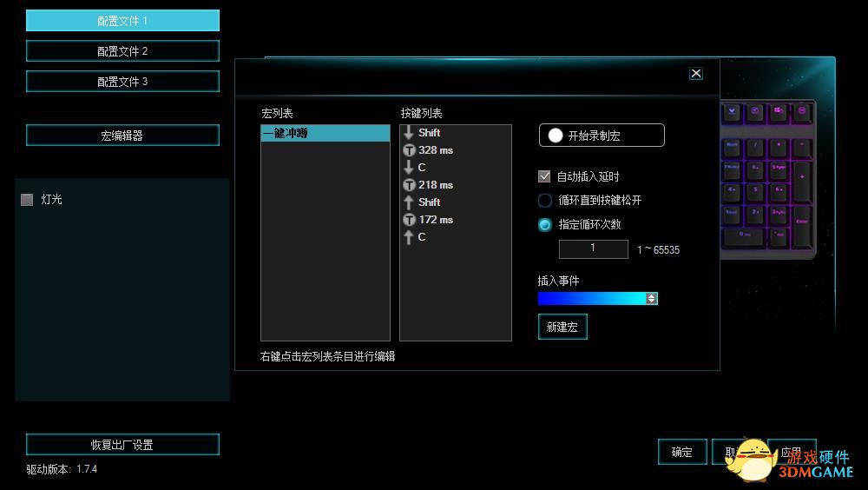Click the timer icon for 328 ms

point(409,150)
